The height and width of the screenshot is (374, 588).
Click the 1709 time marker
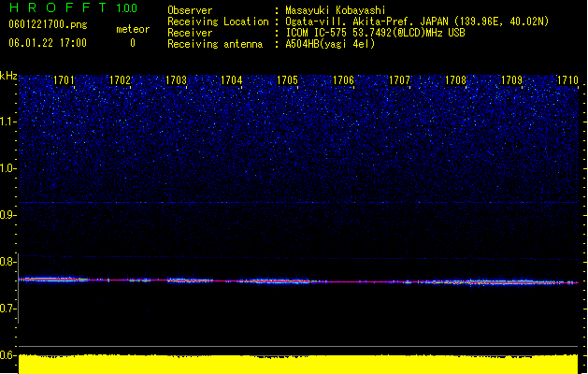pos(511,80)
